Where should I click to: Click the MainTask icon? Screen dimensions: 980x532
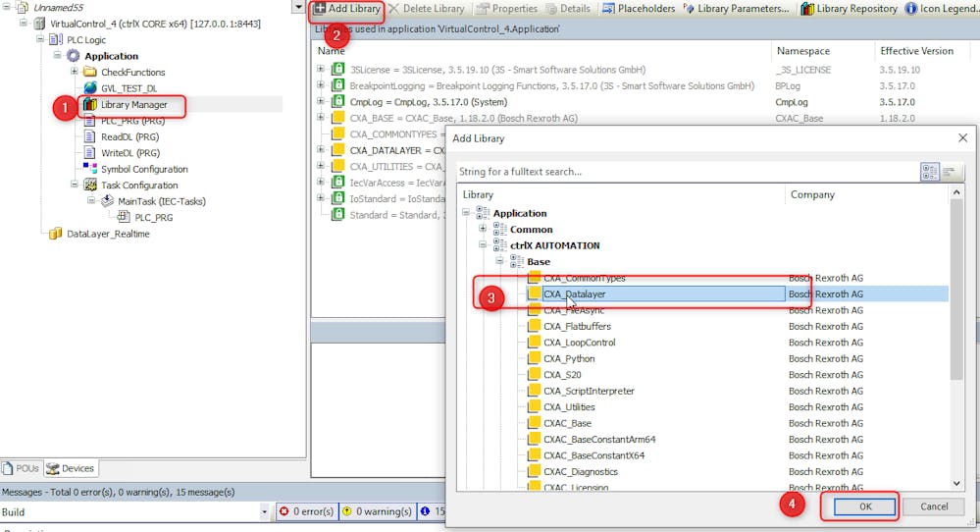point(108,201)
